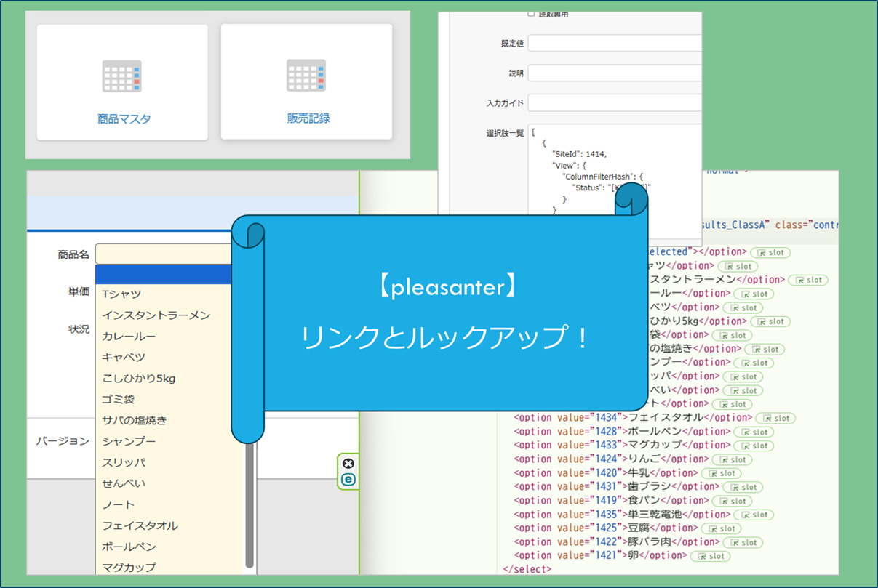Click into the 既定値 input field
878x588 pixels.
click(x=615, y=43)
